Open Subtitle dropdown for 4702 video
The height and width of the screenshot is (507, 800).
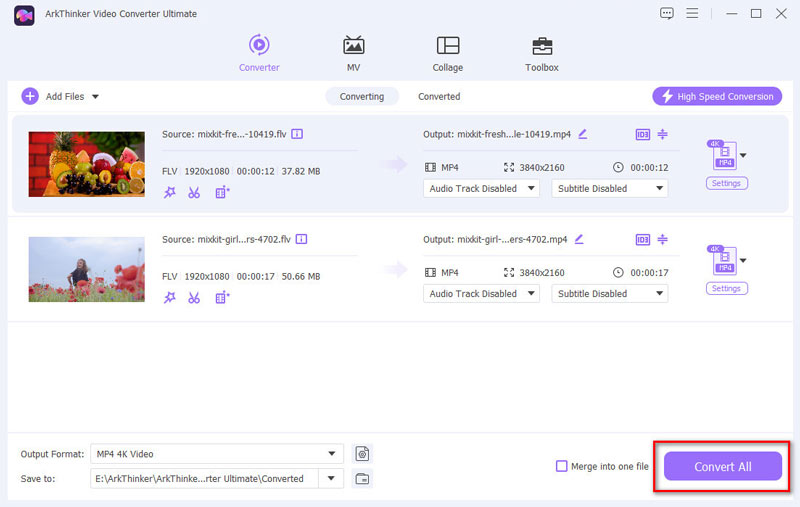[610, 293]
